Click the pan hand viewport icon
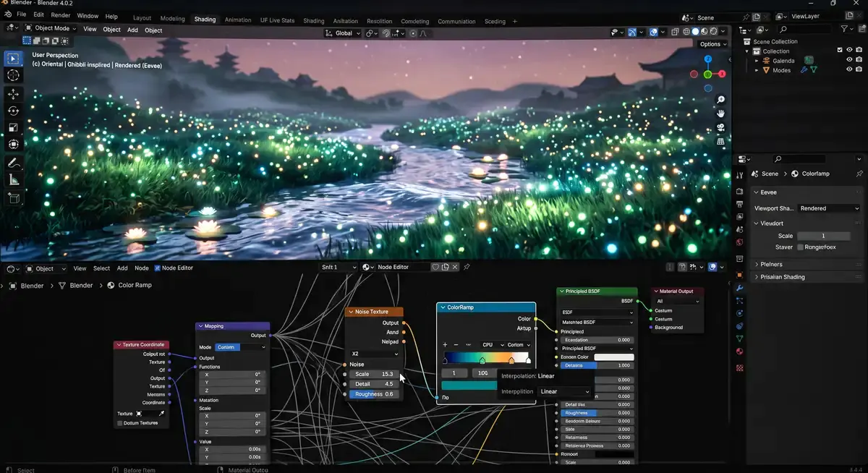The width and height of the screenshot is (868, 473). (x=720, y=114)
